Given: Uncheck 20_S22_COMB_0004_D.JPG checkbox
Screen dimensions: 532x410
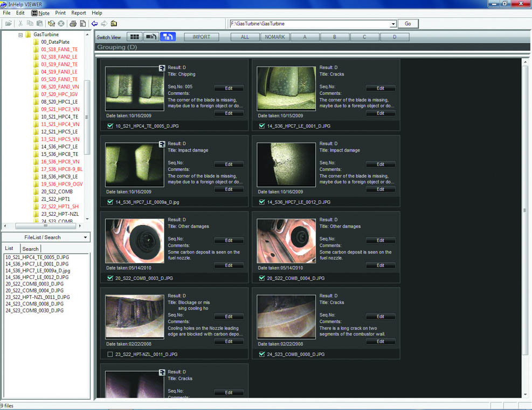Looking at the screenshot, I should (x=261, y=278).
